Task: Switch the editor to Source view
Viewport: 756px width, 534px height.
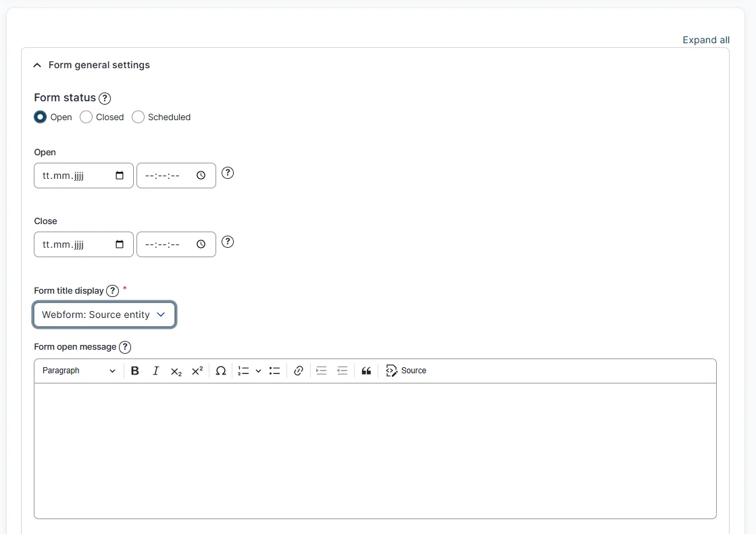Action: click(x=405, y=370)
